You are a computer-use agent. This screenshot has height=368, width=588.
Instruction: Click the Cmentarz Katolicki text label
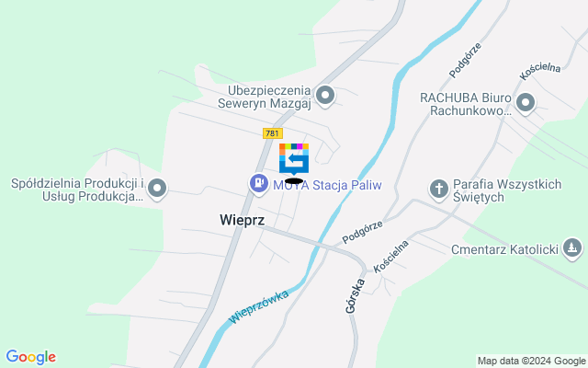pyautogui.click(x=504, y=249)
